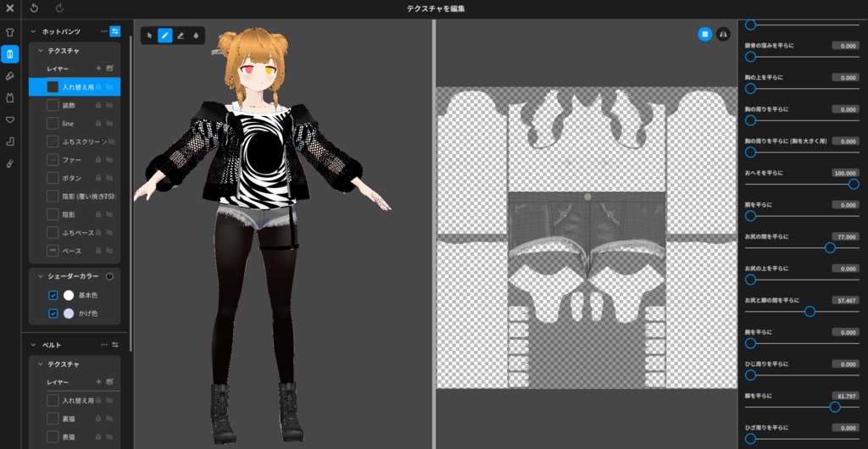Pick the かげ色 lavender color swatch
The height and width of the screenshot is (449, 868).
(x=69, y=313)
